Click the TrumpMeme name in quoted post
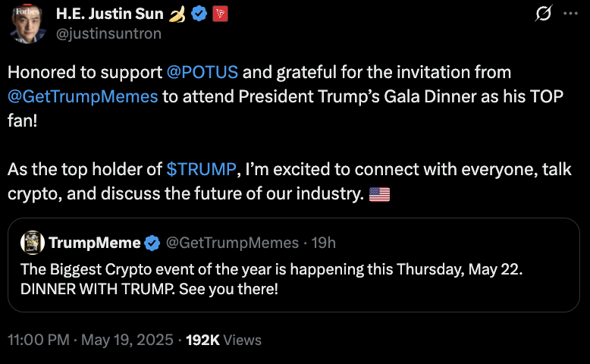 coord(95,243)
